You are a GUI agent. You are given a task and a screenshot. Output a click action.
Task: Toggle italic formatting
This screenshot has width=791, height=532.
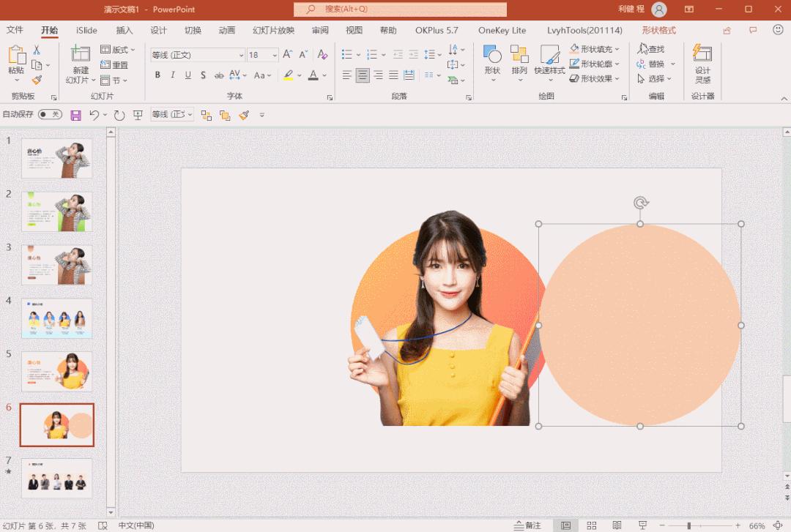pyautogui.click(x=172, y=75)
